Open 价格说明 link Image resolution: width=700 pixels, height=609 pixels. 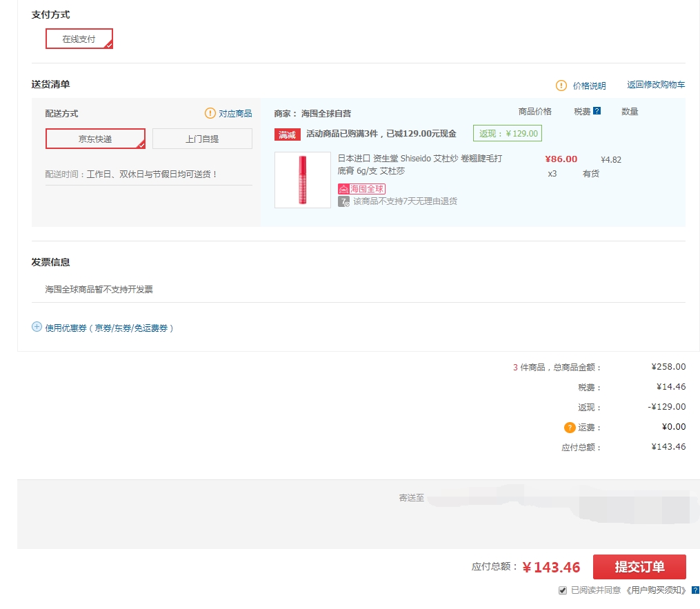point(589,86)
